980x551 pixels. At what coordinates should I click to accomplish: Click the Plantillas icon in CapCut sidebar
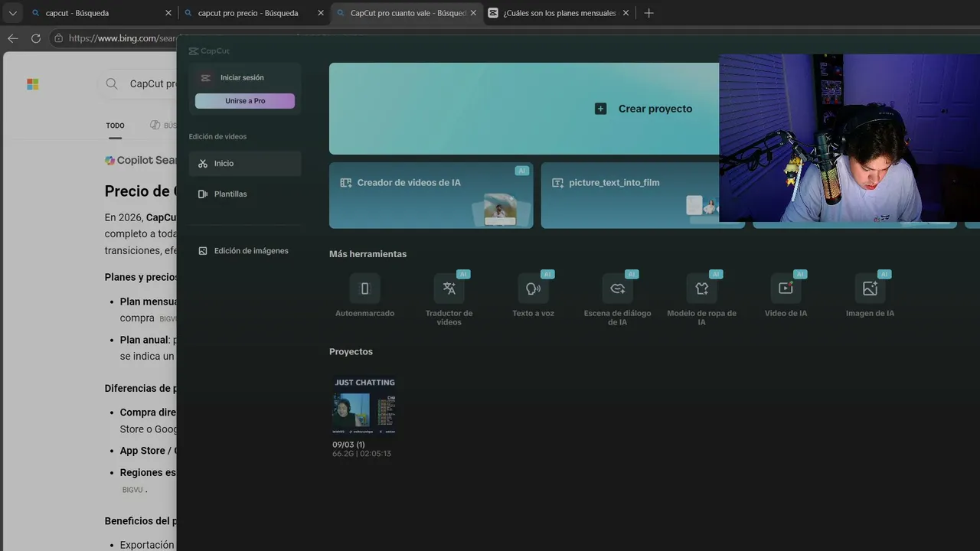(203, 194)
